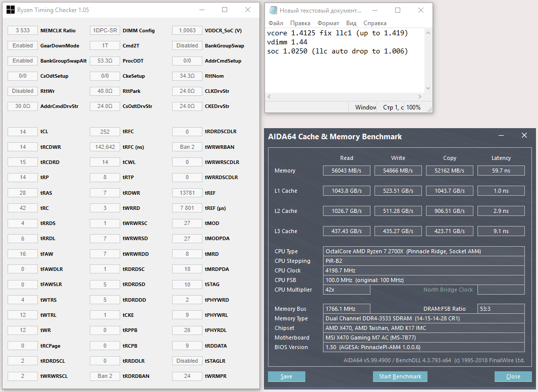The height and width of the screenshot is (392, 538).
Task: Click the Memory Bus field 1766.1 MHz
Action: (347, 309)
